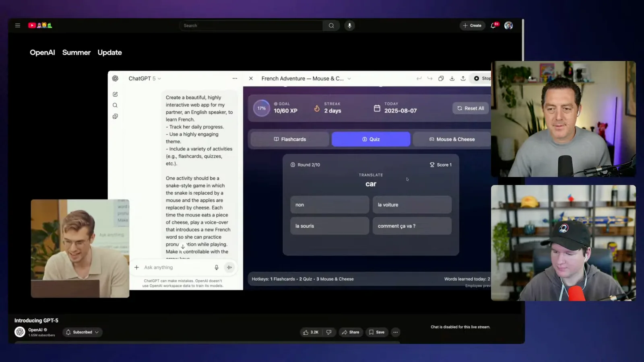
Task: Click the ChatGPT logo icon
Action: (115, 78)
